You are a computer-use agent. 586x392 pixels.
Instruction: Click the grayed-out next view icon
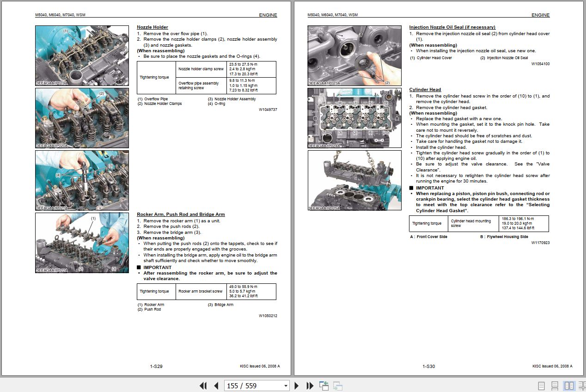tap(337, 386)
